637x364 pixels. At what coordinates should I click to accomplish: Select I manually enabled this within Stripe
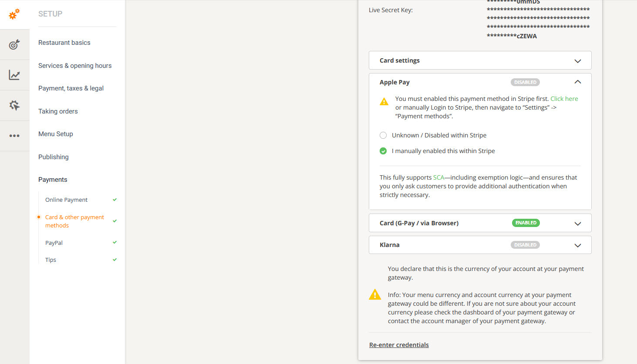[x=383, y=151]
